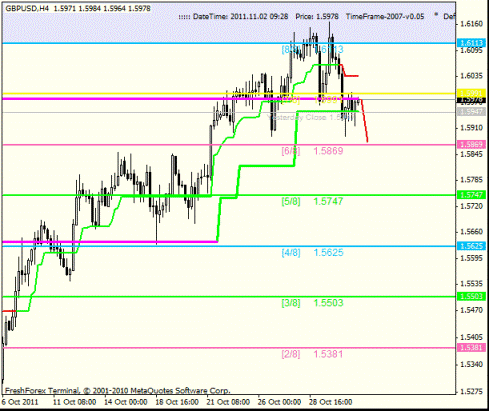Click the Price: 1.5978 header readout

pos(317,16)
